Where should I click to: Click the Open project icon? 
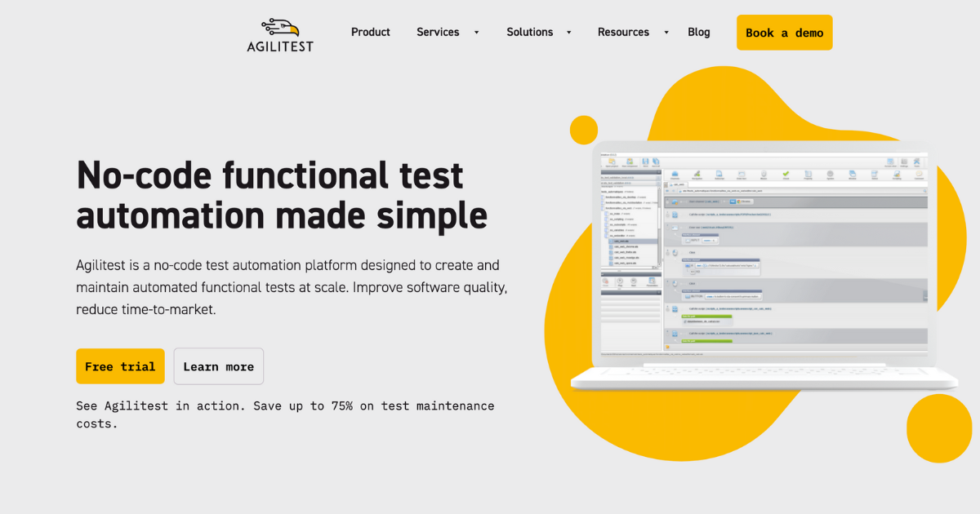[611, 162]
